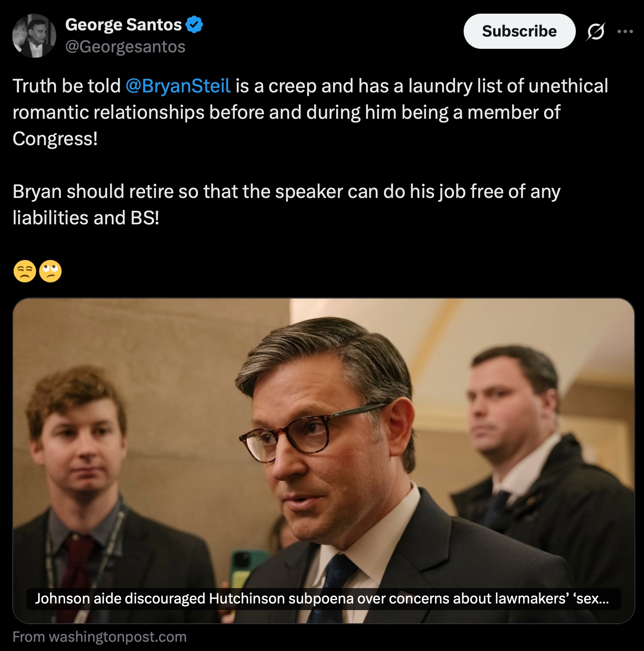Click the 'Truth be told' opening line
The image size is (644, 651).
point(66,86)
